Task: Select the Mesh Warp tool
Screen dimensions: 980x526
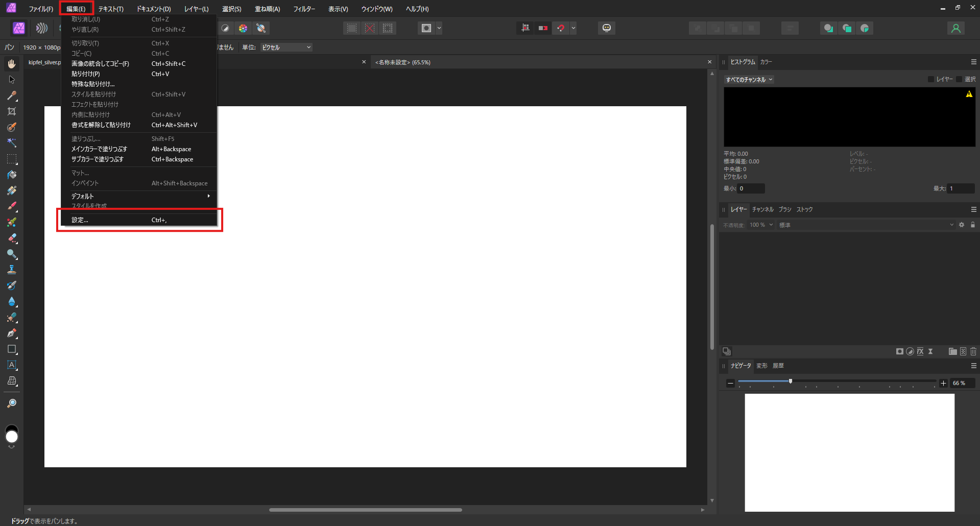Action: [12, 381]
